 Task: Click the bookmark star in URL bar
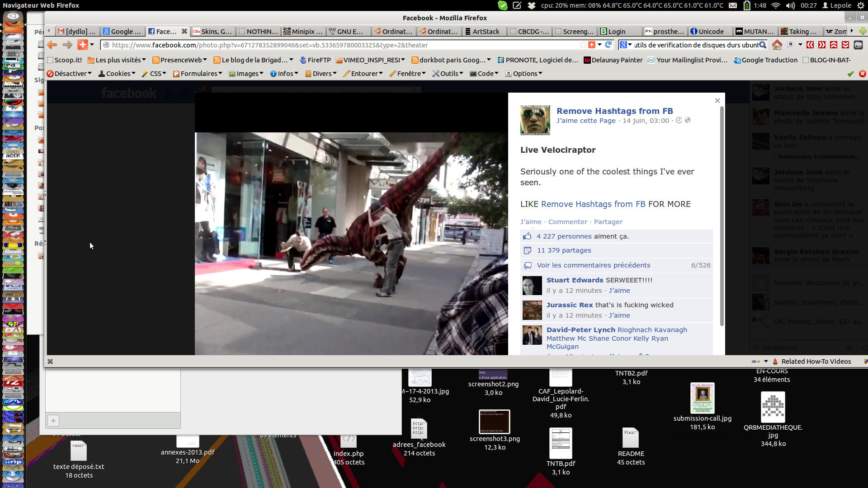[x=583, y=45]
